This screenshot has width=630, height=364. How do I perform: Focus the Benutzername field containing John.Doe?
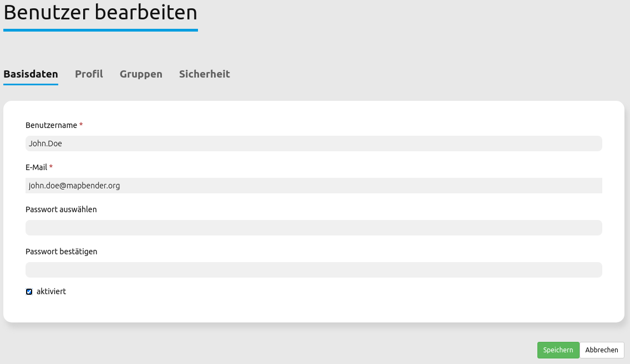(313, 143)
